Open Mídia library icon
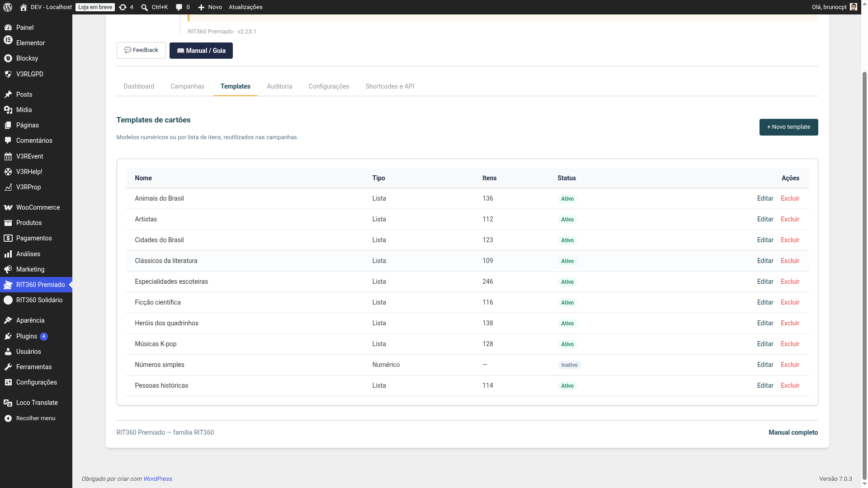The width and height of the screenshot is (868, 488). (x=8, y=110)
